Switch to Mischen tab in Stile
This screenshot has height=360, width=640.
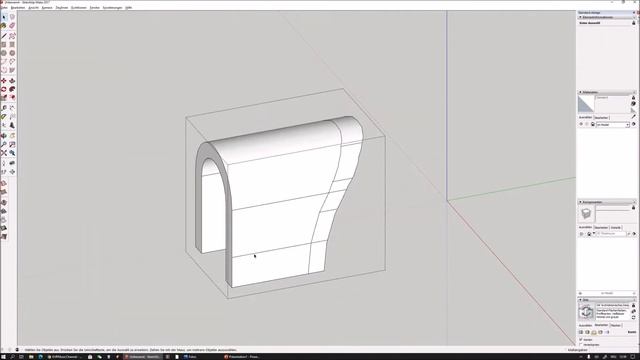point(615,325)
